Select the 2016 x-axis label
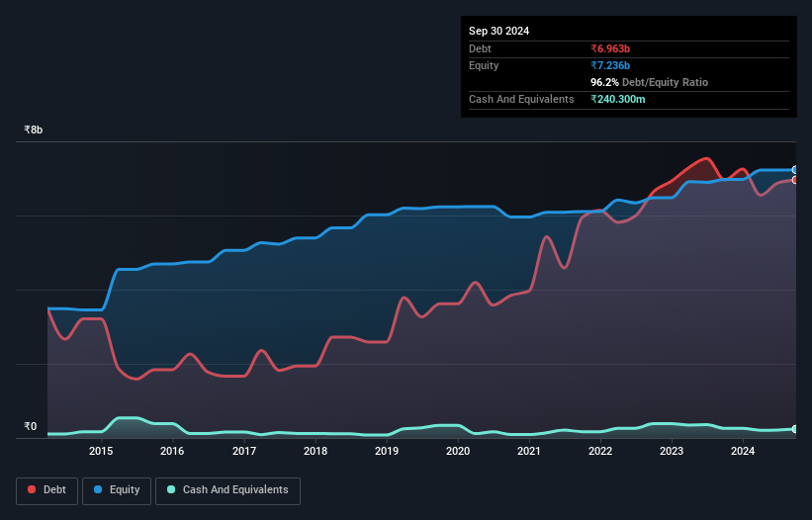 [x=172, y=451]
